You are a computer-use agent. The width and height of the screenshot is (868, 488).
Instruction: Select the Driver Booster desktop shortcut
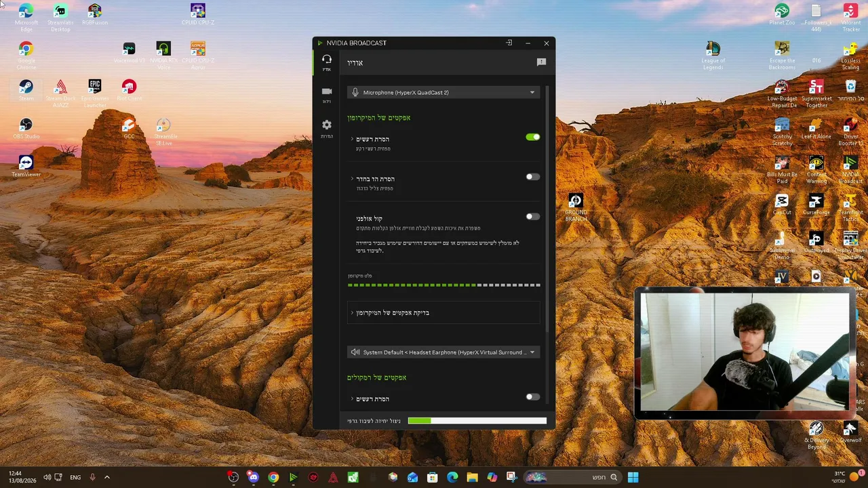point(850,131)
